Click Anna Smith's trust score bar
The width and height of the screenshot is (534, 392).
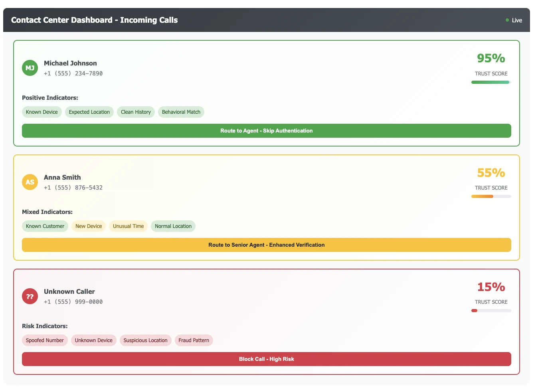(x=491, y=196)
